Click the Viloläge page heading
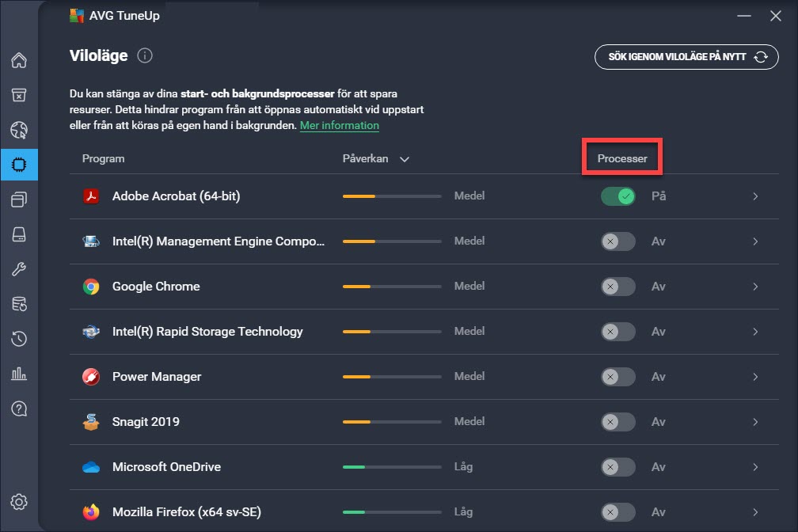This screenshot has width=798, height=532. tap(99, 55)
